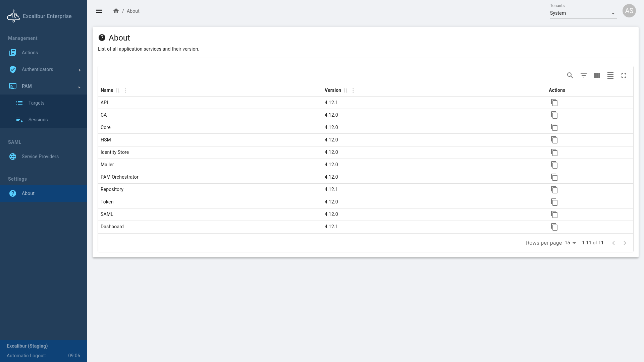Show column visibility options icon
This screenshot has height=362, width=644.
597,75
